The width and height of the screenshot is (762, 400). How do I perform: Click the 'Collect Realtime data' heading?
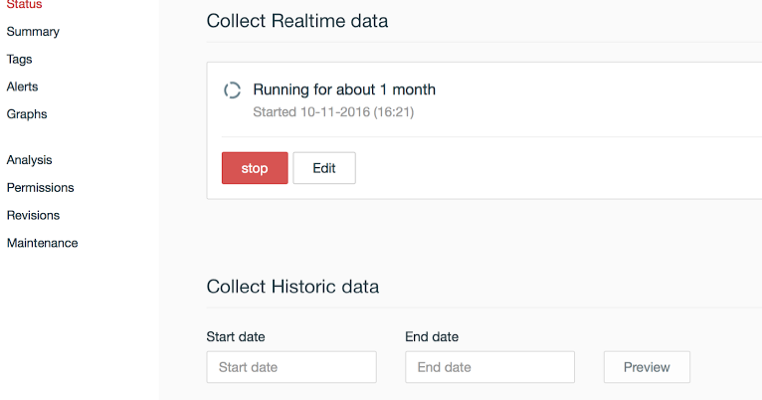click(x=297, y=21)
